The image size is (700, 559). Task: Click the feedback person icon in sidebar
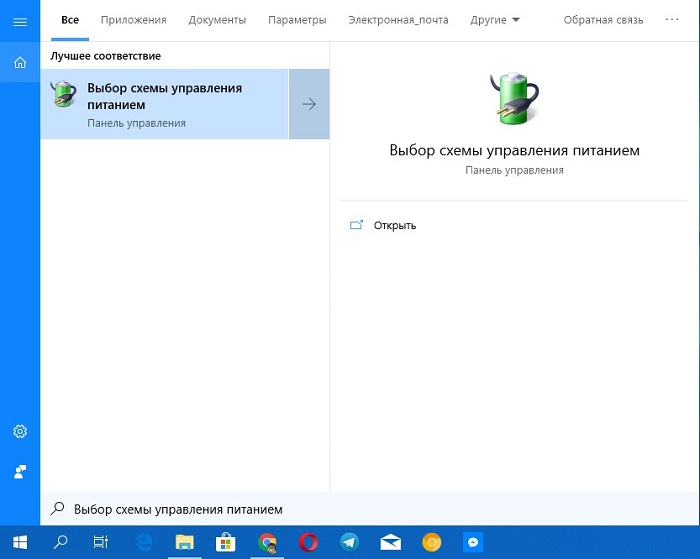[x=20, y=471]
